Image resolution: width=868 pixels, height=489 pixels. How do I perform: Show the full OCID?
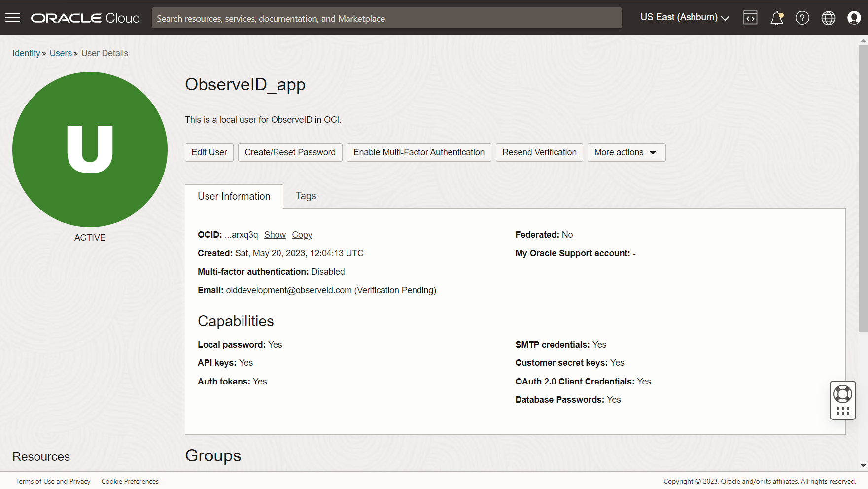(275, 235)
